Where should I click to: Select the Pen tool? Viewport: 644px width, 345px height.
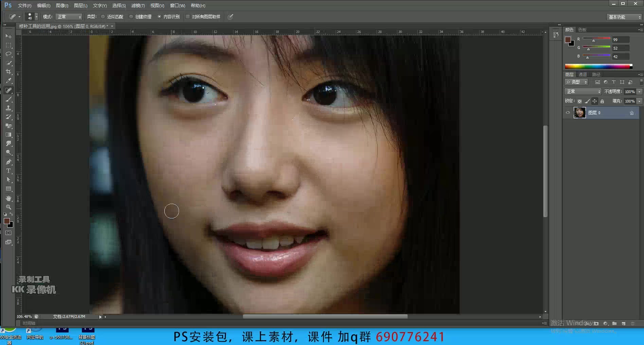click(8, 162)
